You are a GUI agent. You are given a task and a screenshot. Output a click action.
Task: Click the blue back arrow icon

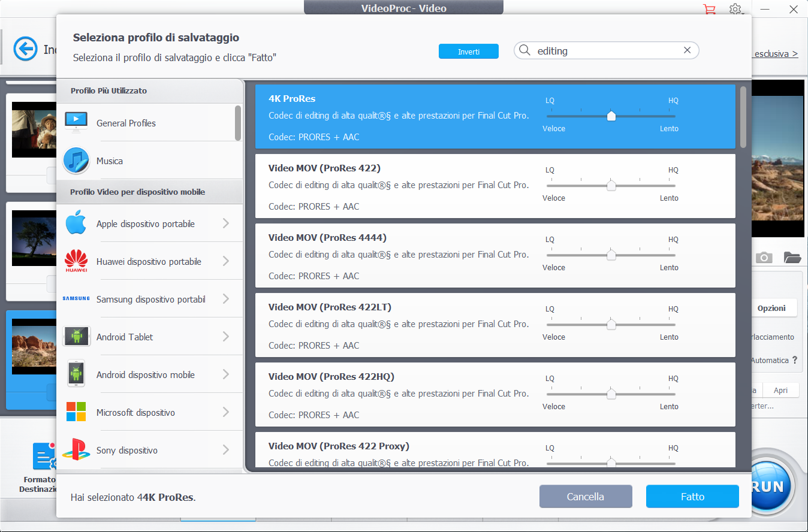pyautogui.click(x=25, y=49)
